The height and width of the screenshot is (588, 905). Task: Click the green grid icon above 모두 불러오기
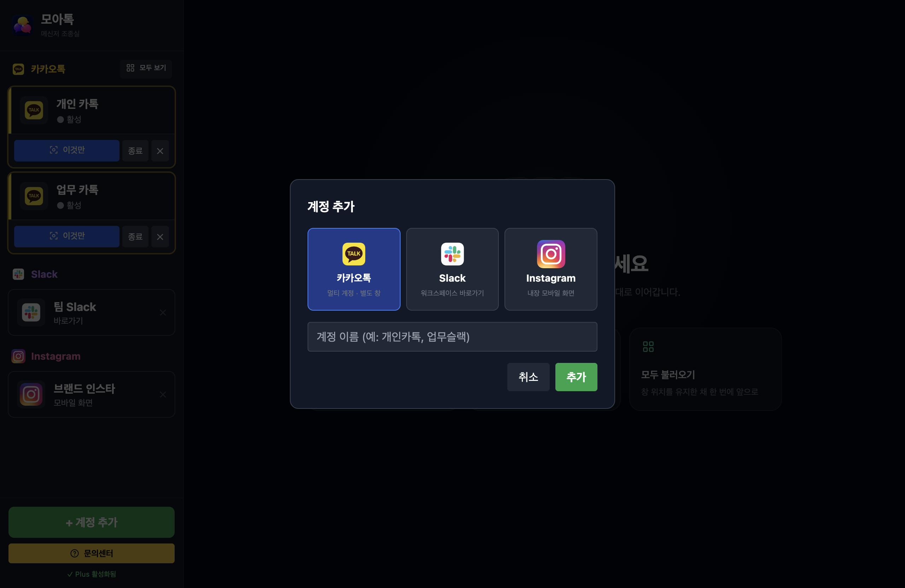pyautogui.click(x=648, y=347)
